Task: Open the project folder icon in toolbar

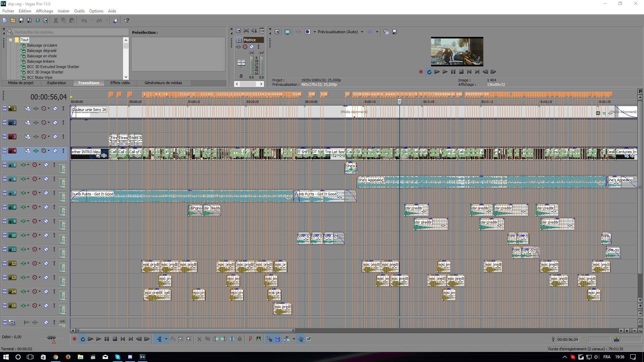Action: 13,21
